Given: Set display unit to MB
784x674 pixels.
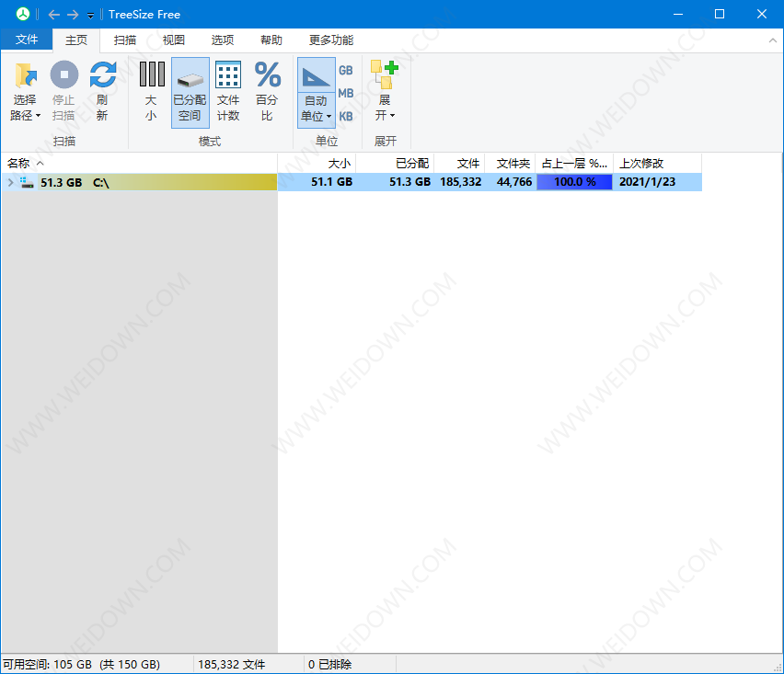Looking at the screenshot, I should click(x=346, y=94).
